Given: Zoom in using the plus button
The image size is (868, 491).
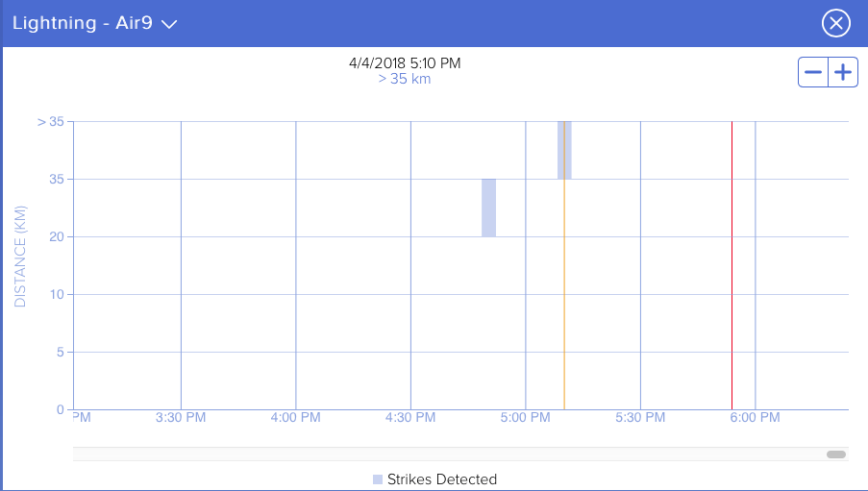Looking at the screenshot, I should [843, 72].
